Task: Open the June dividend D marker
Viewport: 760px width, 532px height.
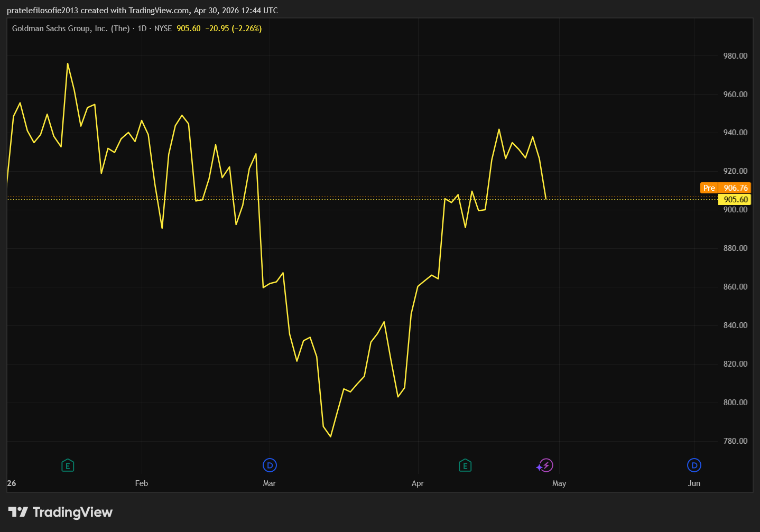Action: point(694,465)
